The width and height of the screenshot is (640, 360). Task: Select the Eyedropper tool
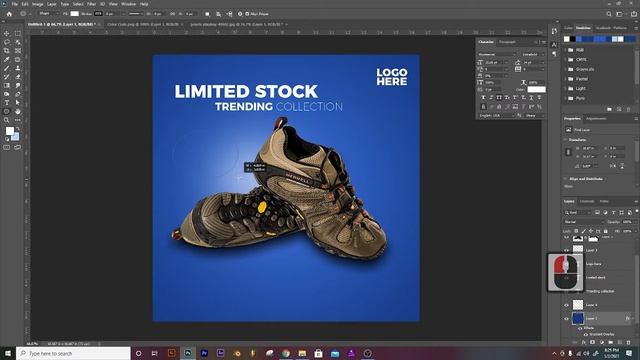(7, 60)
